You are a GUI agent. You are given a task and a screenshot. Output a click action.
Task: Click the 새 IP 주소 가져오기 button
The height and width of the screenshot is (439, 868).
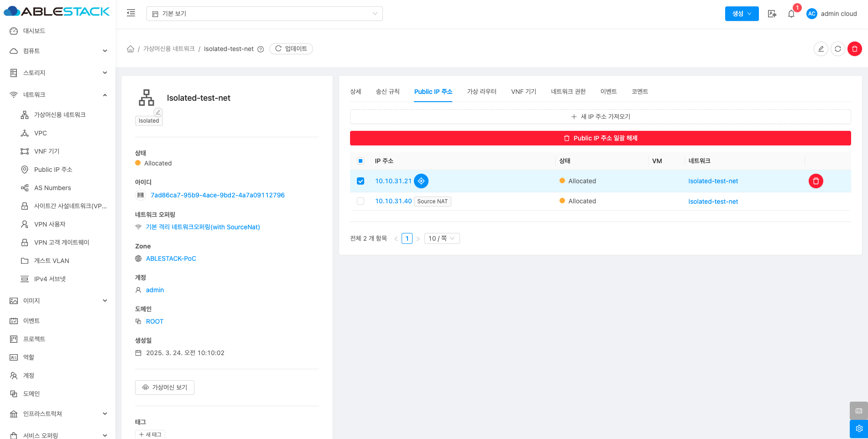[x=600, y=117]
